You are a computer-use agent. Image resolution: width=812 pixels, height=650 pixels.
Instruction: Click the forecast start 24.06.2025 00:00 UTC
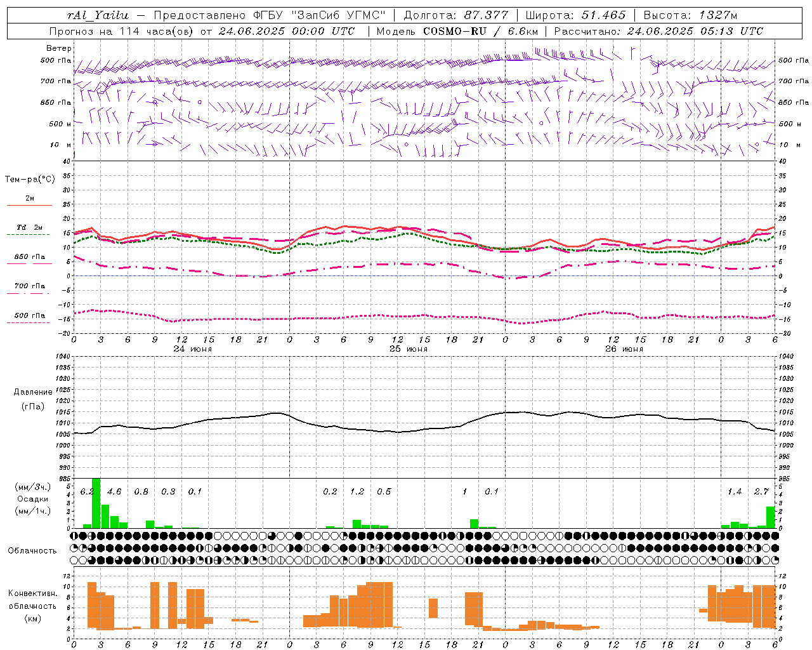click(x=287, y=31)
